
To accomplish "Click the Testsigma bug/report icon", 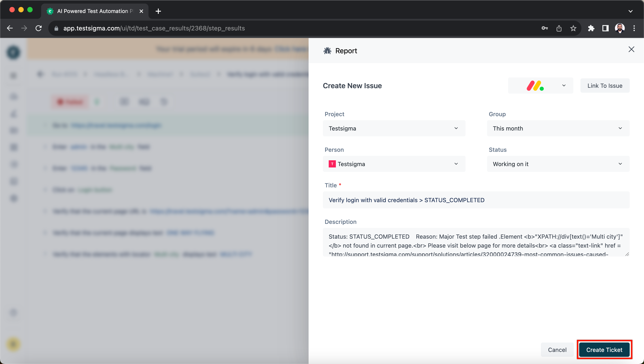I will click(327, 50).
